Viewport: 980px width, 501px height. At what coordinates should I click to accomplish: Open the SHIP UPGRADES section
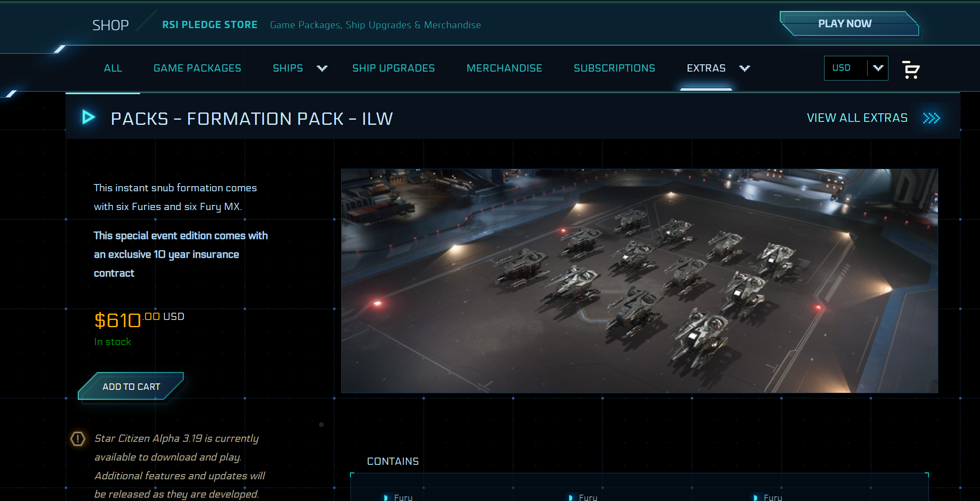pos(394,68)
